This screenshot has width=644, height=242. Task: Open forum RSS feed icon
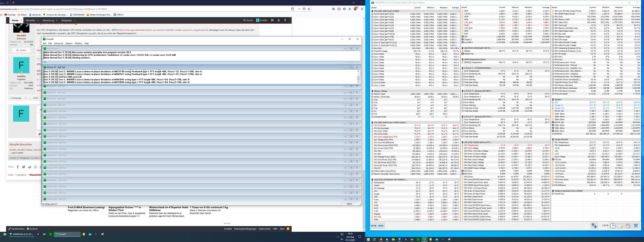(x=288, y=229)
